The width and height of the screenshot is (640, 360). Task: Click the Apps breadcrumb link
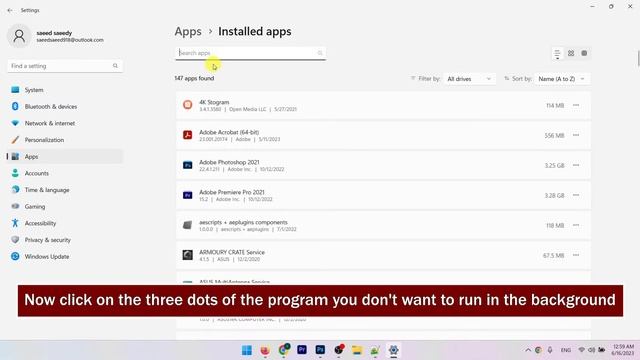(x=188, y=31)
